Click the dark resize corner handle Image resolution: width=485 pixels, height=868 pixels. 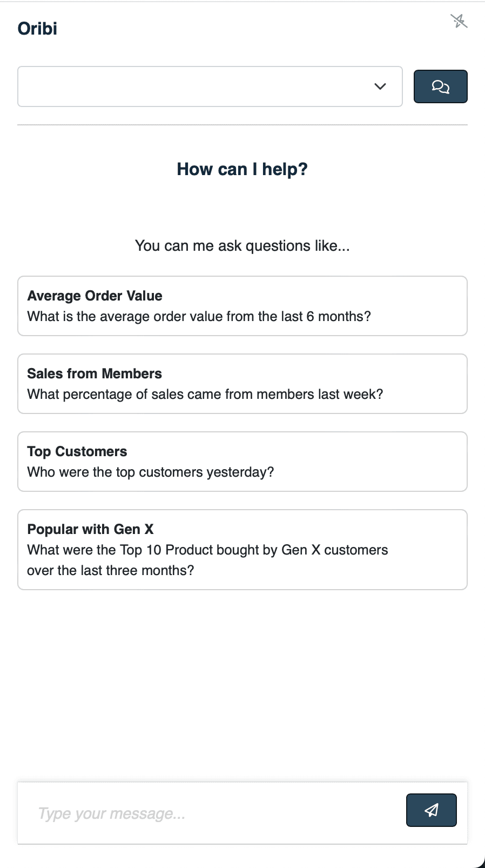479,862
